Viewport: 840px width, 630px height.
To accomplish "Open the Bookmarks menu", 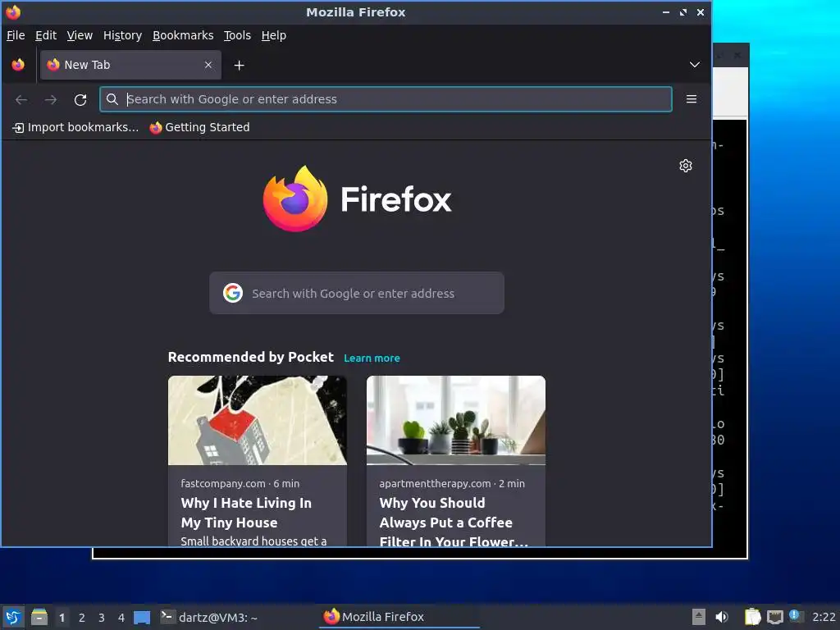I will coord(183,35).
